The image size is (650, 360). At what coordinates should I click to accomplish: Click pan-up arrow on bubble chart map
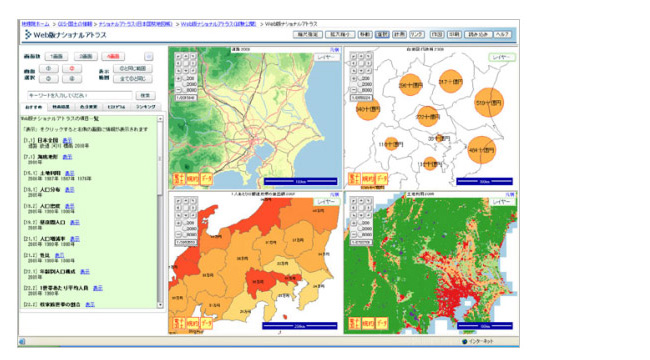361,56
